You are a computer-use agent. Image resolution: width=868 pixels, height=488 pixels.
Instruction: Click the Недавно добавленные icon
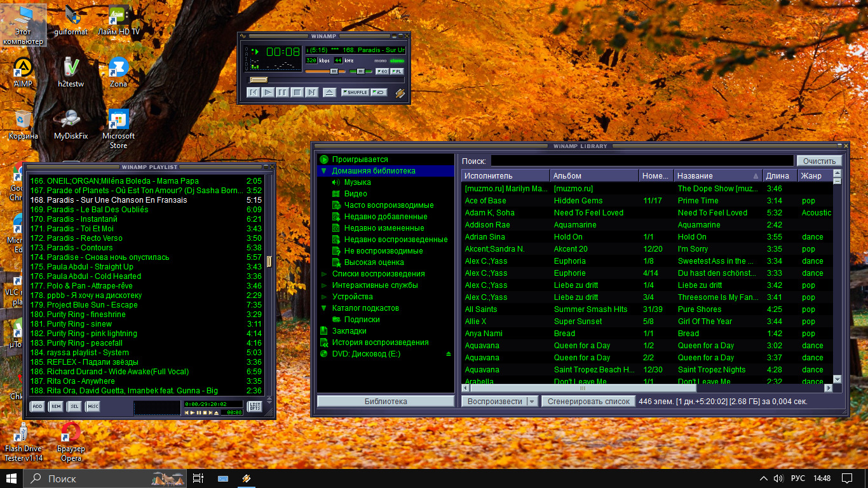[337, 217]
